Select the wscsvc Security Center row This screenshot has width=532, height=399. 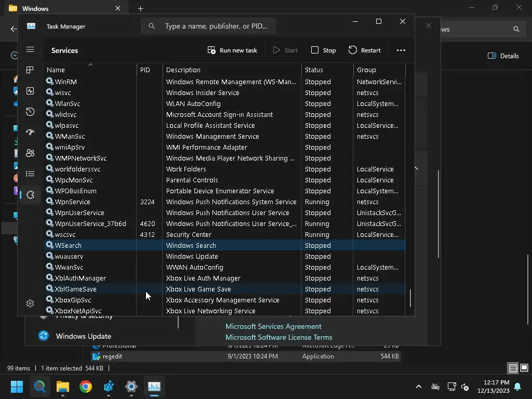coord(224,234)
